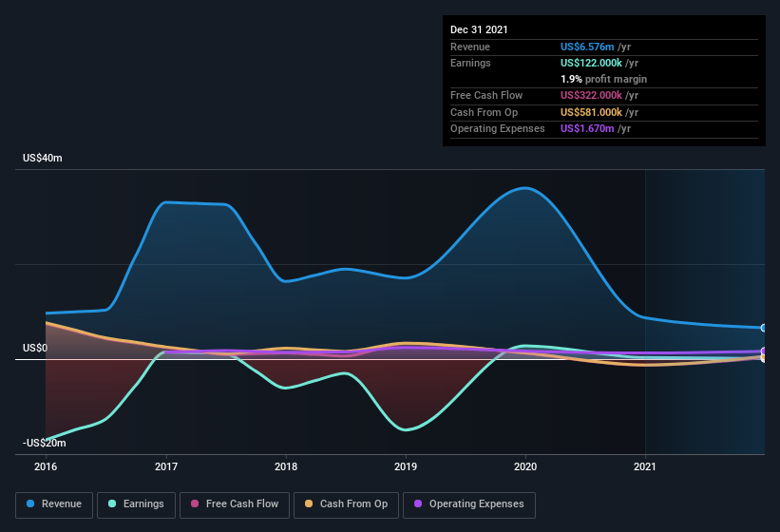Screen dimensions: 780x532
Task: Click the 2016 x-axis label
Action: [46, 466]
